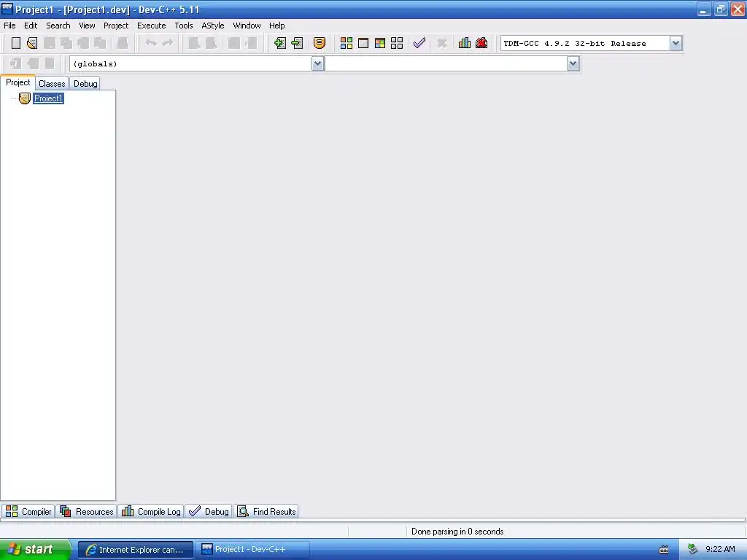Open the compiler set dropdown arrow
Image resolution: width=747 pixels, height=560 pixels.
coord(676,43)
